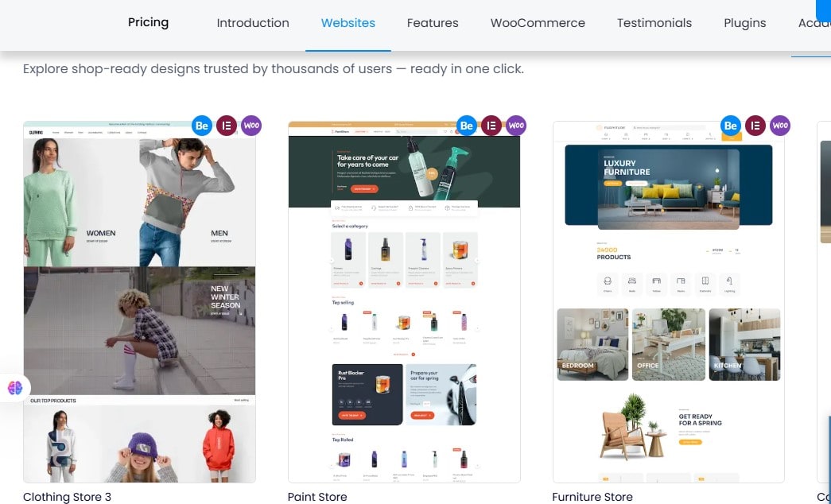Open the Plugins tab
Screen dimensions: 831x504
click(745, 23)
